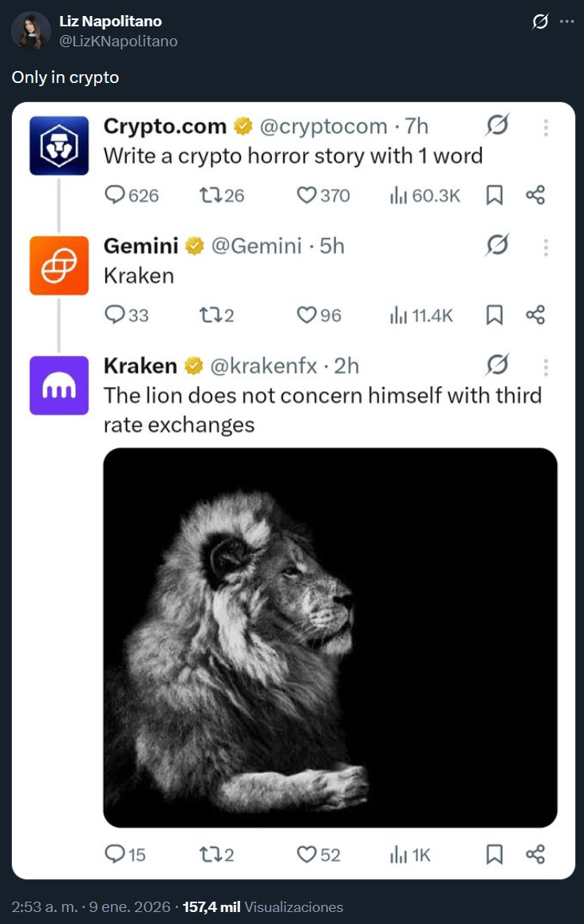Open the Kraken profile avatar
This screenshot has width=584, height=924.
pyautogui.click(x=59, y=387)
